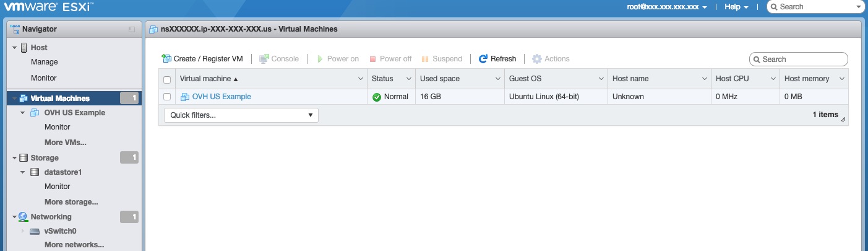Click the Storage database icon
Screen dimensions: 868x251
(x=24, y=158)
